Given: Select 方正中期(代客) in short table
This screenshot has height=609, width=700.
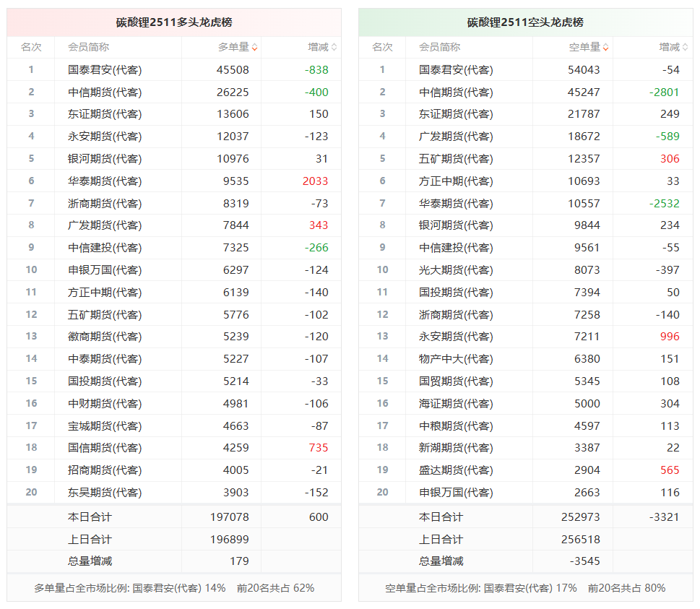Looking at the screenshot, I should point(456,181).
